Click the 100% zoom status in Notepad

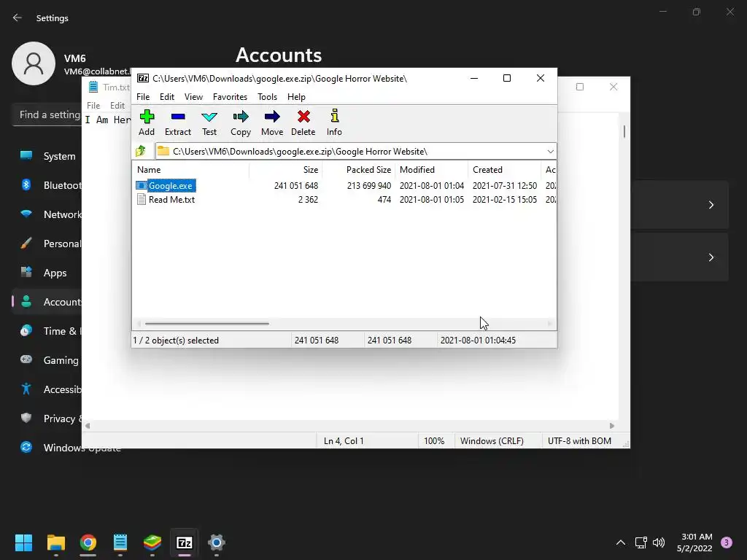tap(434, 441)
